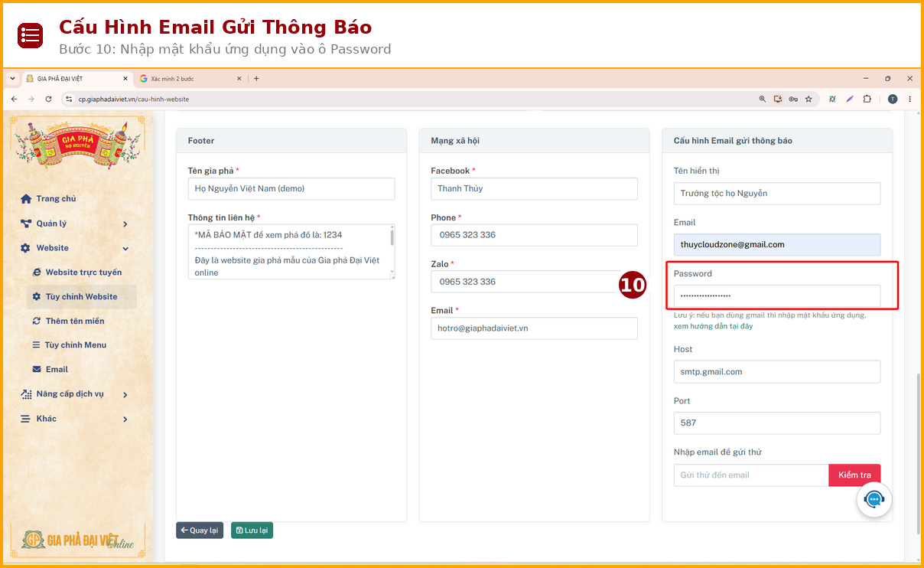The image size is (924, 568).
Task: Click the teal extension icon in toolbar
Action: [831, 99]
